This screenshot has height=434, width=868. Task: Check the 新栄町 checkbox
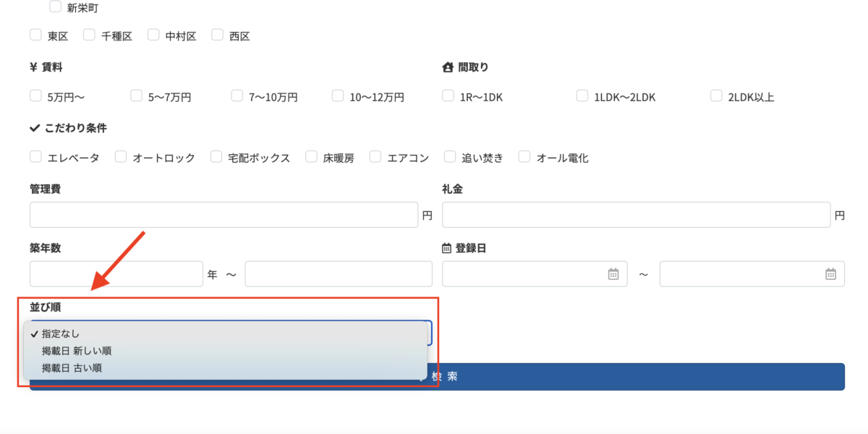tap(55, 7)
